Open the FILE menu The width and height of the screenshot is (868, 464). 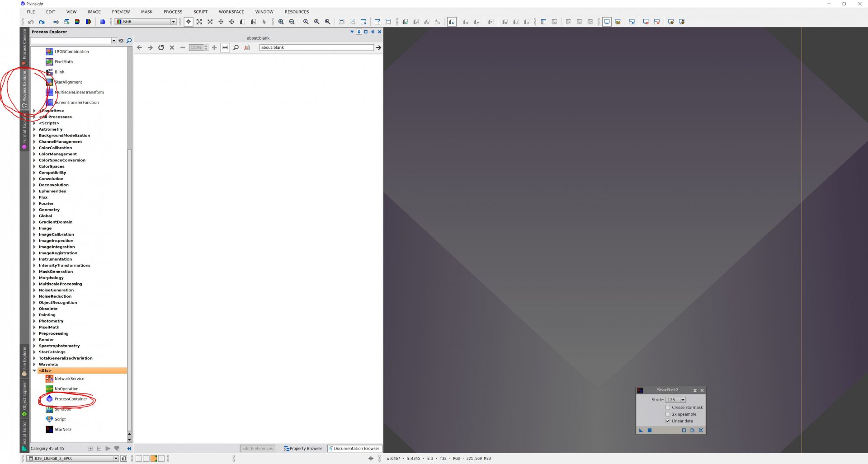tap(31, 12)
